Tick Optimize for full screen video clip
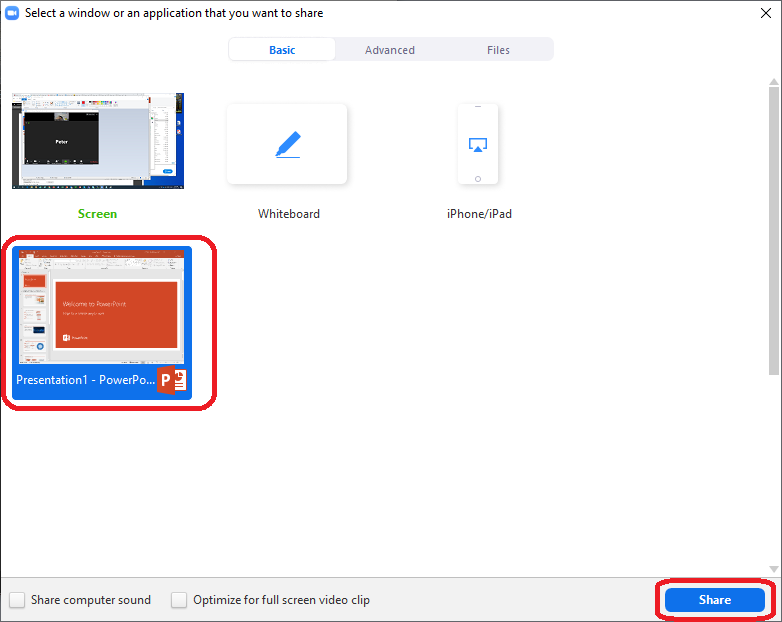 coord(179,600)
